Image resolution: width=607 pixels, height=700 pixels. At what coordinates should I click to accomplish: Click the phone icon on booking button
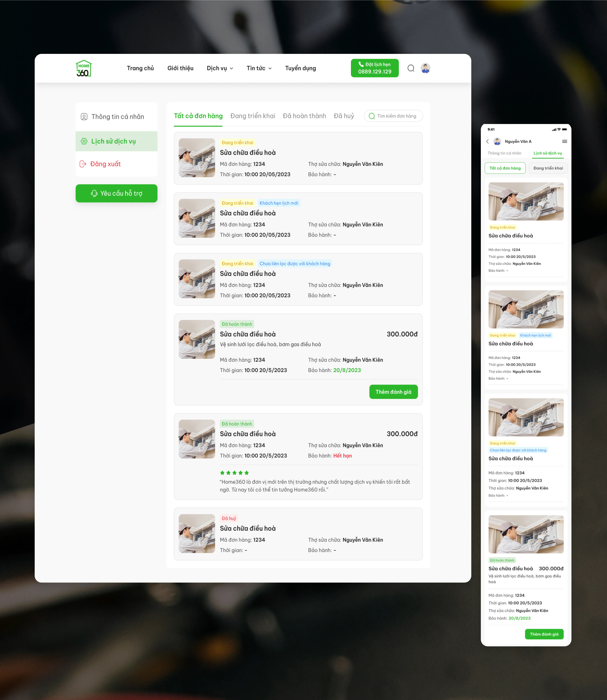click(x=361, y=64)
